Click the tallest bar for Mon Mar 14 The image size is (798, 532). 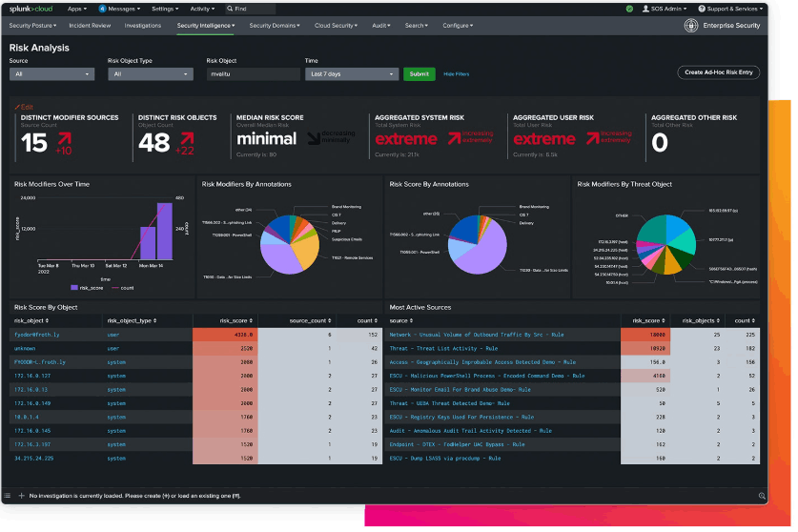click(164, 231)
